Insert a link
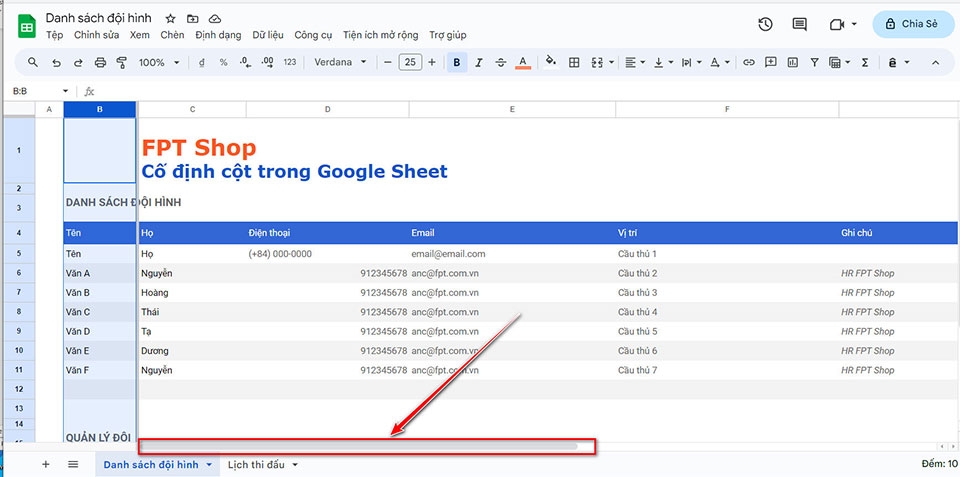Screen dimensions: 960x477 coord(748,62)
